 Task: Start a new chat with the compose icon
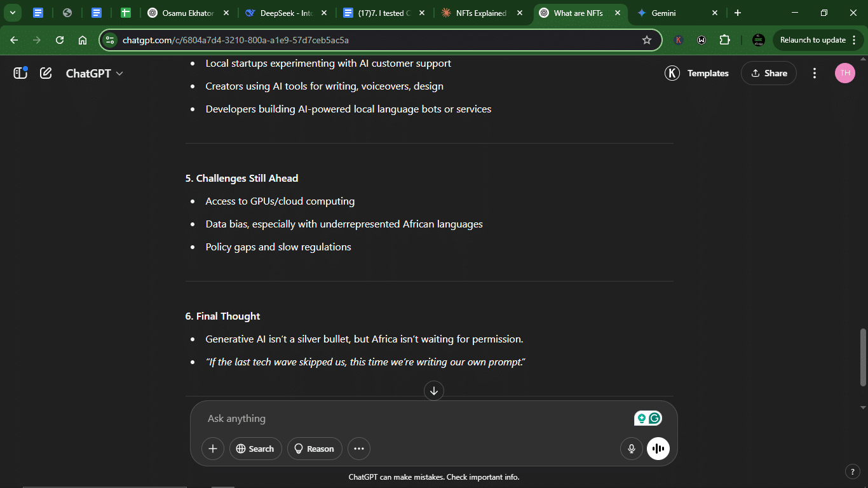click(x=46, y=73)
